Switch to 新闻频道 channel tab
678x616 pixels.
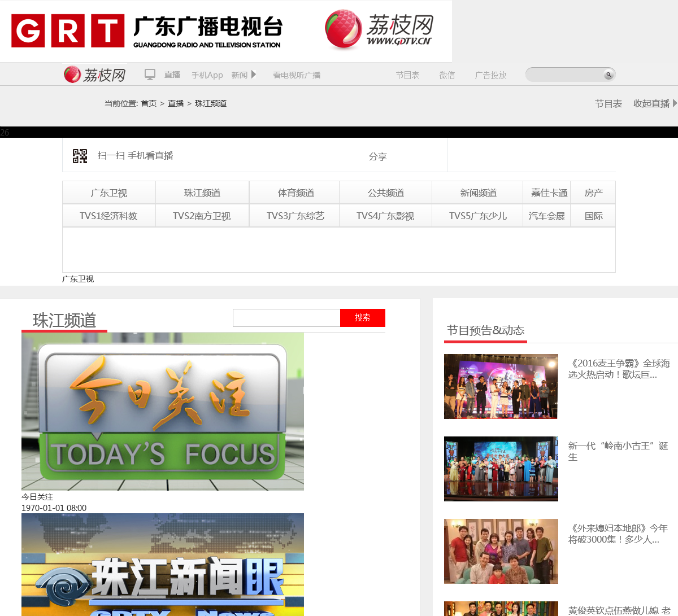pos(478,193)
